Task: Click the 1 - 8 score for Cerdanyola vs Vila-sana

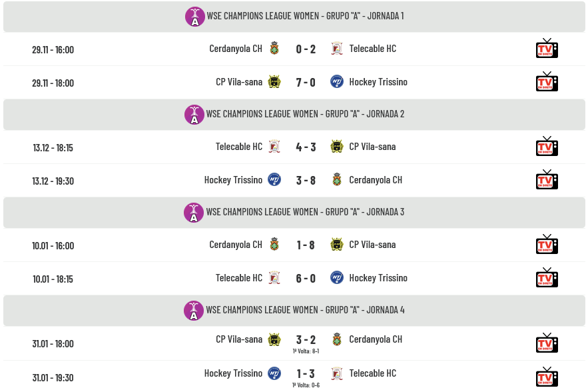Action: click(306, 245)
